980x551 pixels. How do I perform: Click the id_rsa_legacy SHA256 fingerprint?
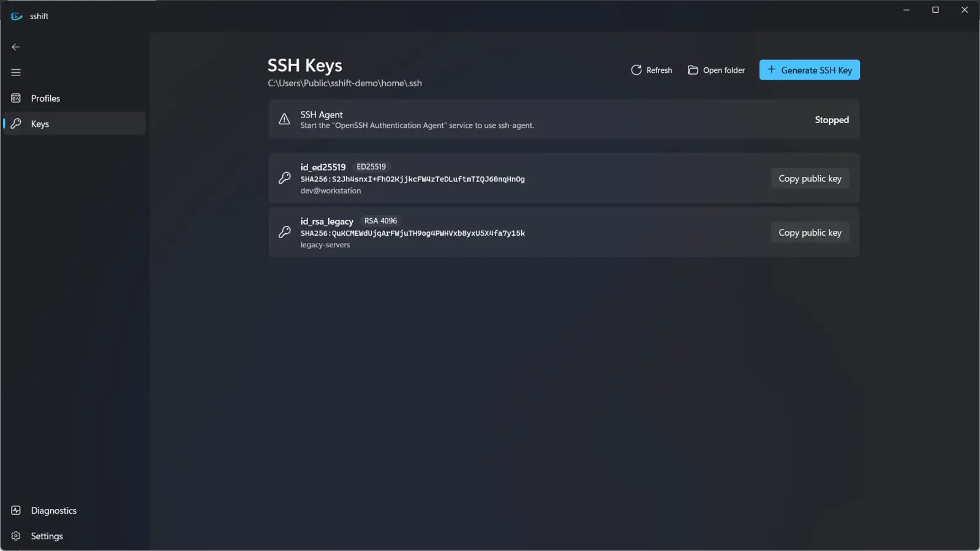coord(412,233)
